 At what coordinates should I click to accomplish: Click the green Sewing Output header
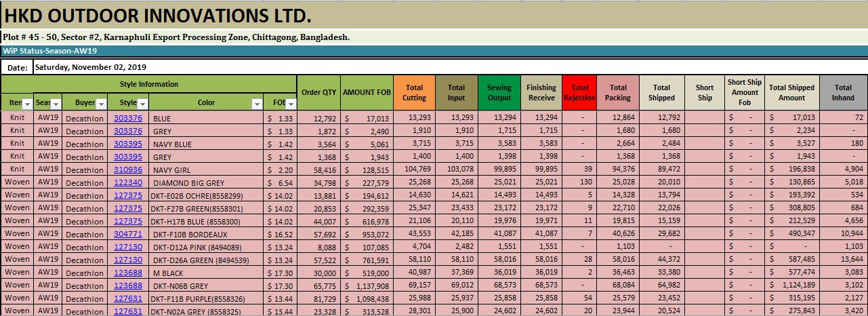pyautogui.click(x=499, y=93)
